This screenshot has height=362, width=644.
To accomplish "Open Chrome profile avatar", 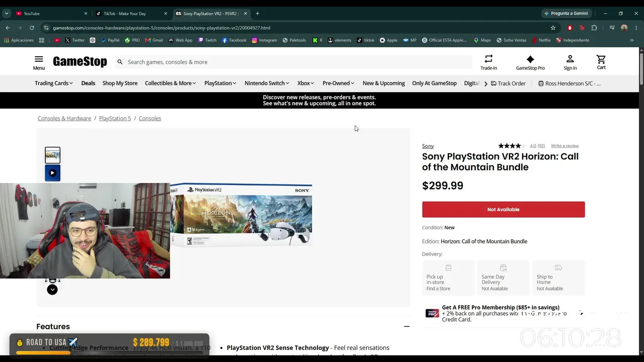I will pos(624,28).
